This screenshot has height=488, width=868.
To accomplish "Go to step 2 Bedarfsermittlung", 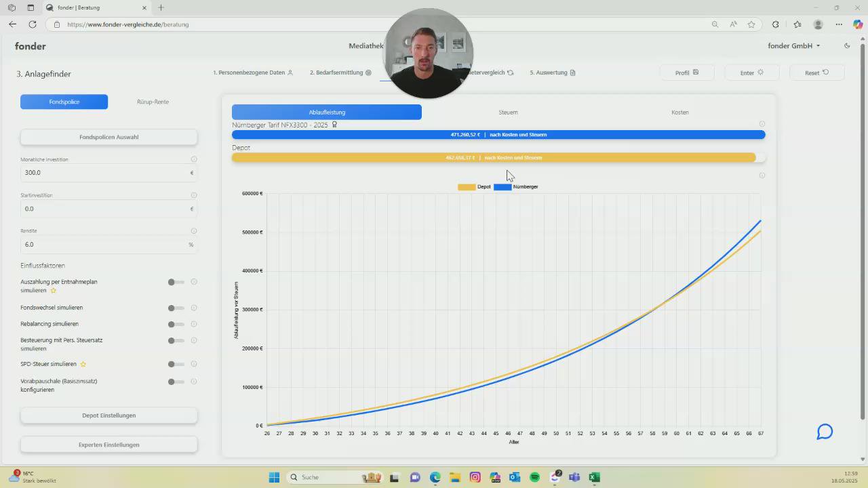I will pyautogui.click(x=341, y=73).
